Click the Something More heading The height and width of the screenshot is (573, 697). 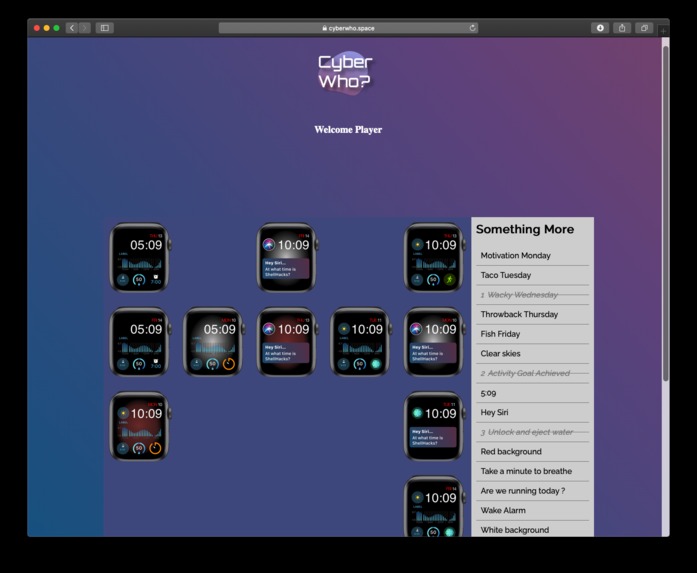[x=525, y=229]
